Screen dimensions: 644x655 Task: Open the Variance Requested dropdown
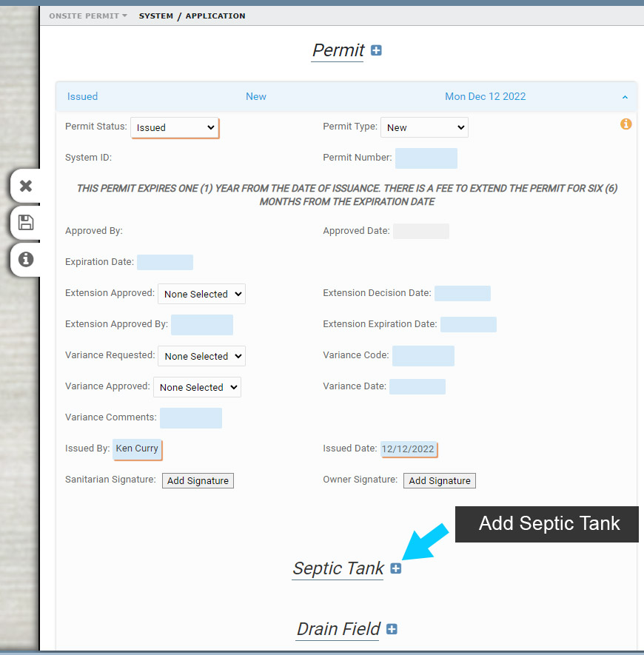click(201, 356)
